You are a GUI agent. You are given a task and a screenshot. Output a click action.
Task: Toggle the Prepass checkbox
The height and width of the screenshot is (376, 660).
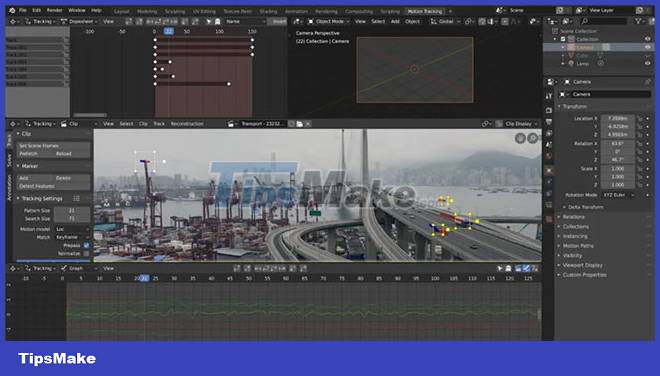pos(86,245)
